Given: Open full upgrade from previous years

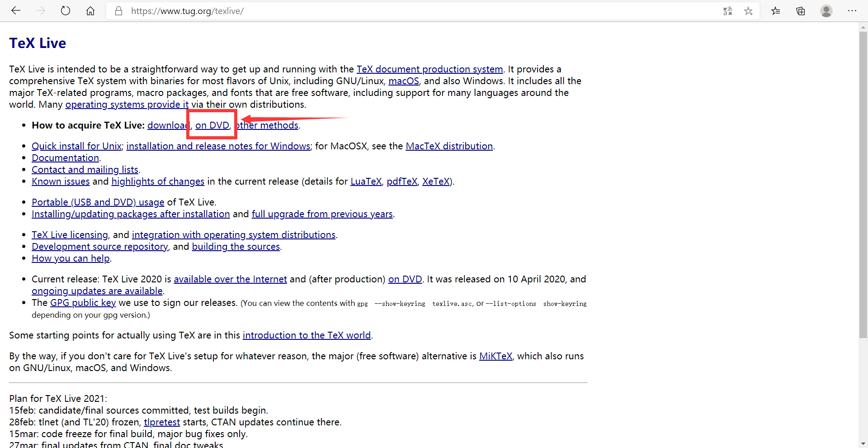Looking at the screenshot, I should tap(322, 214).
